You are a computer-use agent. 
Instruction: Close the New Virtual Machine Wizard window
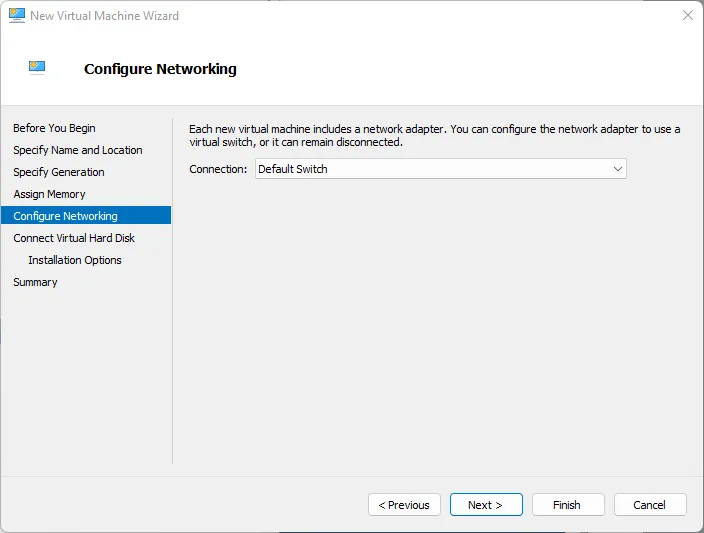pos(687,16)
